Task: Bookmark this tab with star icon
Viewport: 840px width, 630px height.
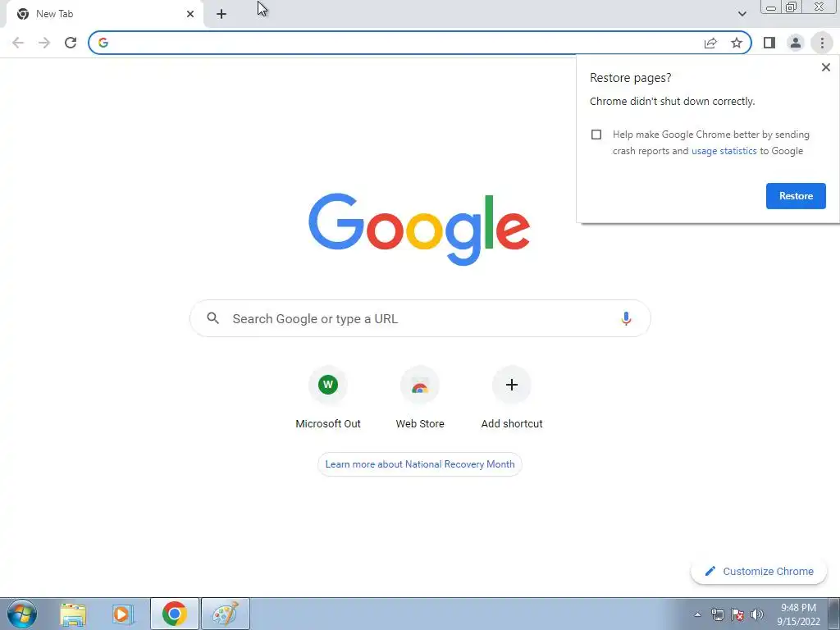Action: (737, 43)
